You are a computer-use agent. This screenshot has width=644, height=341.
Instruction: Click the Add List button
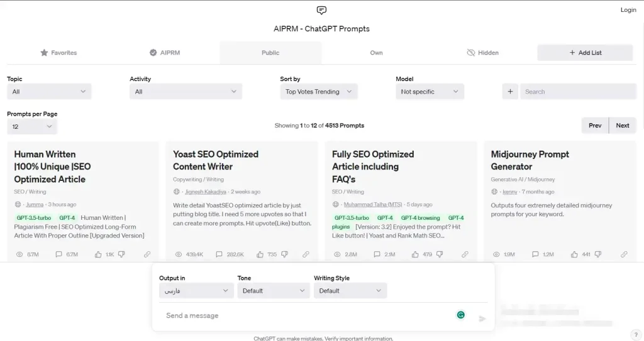pyautogui.click(x=586, y=53)
